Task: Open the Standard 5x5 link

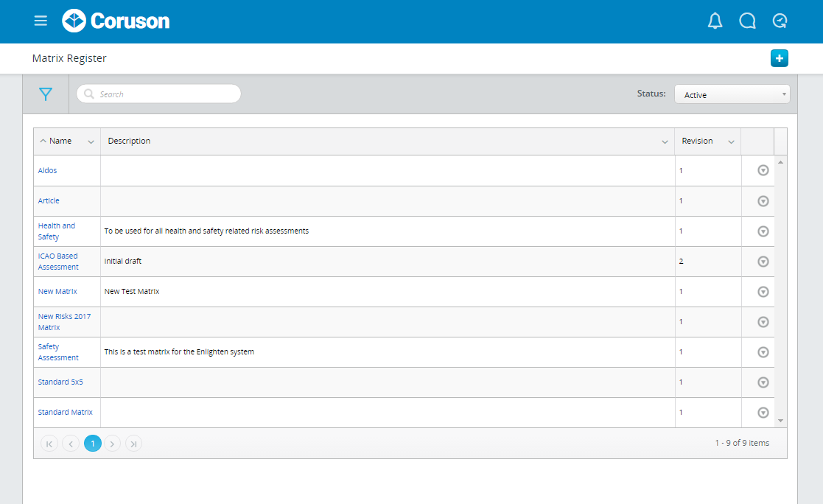Action: 60,382
